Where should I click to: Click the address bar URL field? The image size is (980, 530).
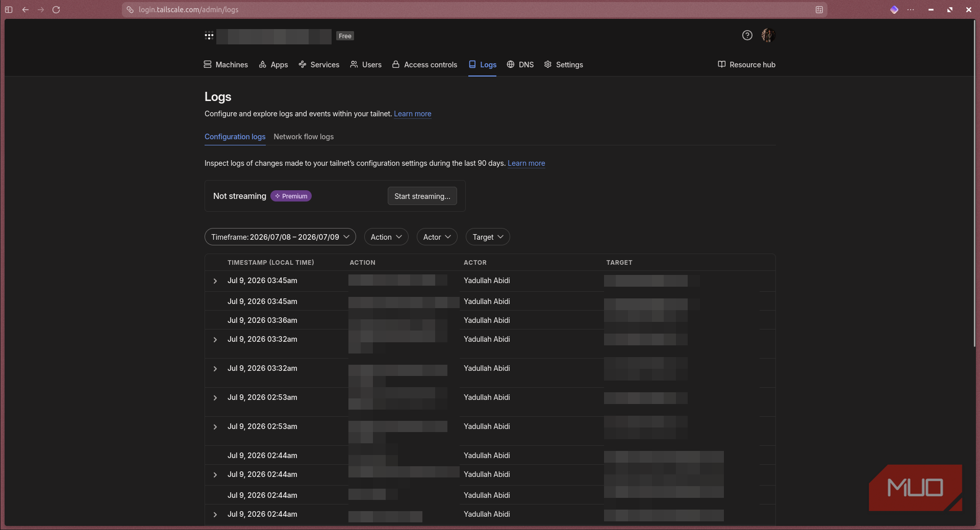coord(474,10)
